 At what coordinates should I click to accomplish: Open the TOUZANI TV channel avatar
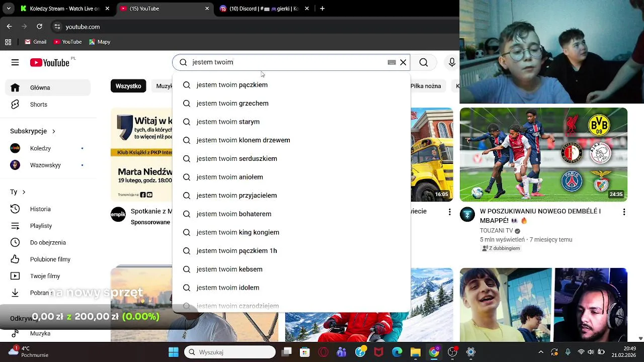467,215
